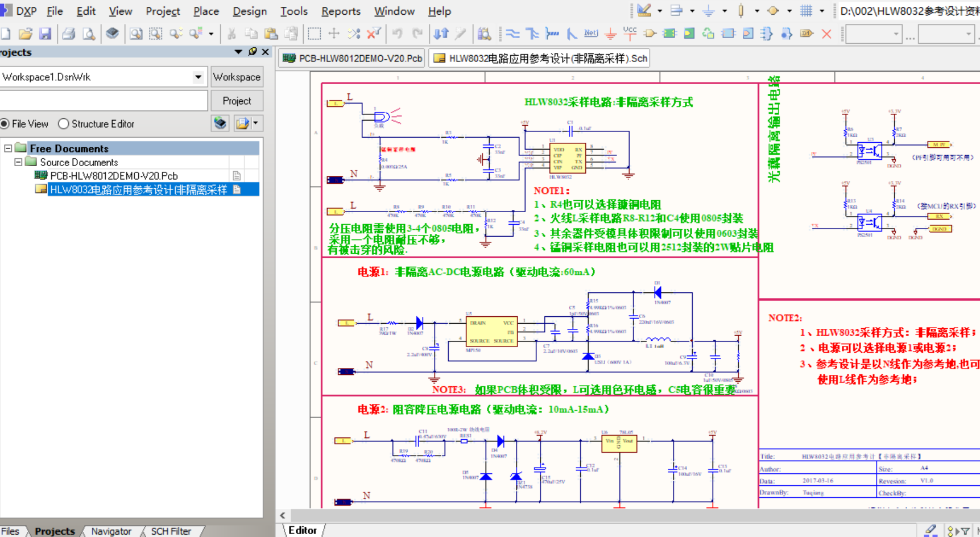Screen dimensions: 980x537
Task: Open the Alignment tools dropdown arrow
Action: point(692,10)
